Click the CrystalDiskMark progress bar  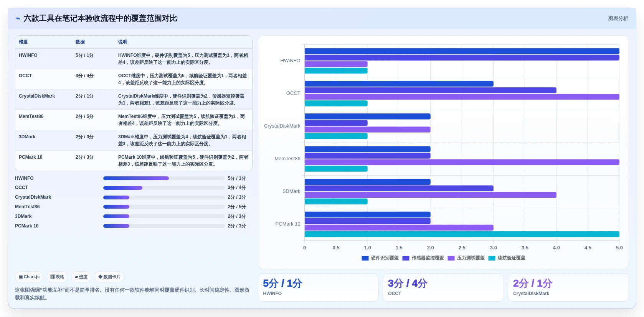164,198
